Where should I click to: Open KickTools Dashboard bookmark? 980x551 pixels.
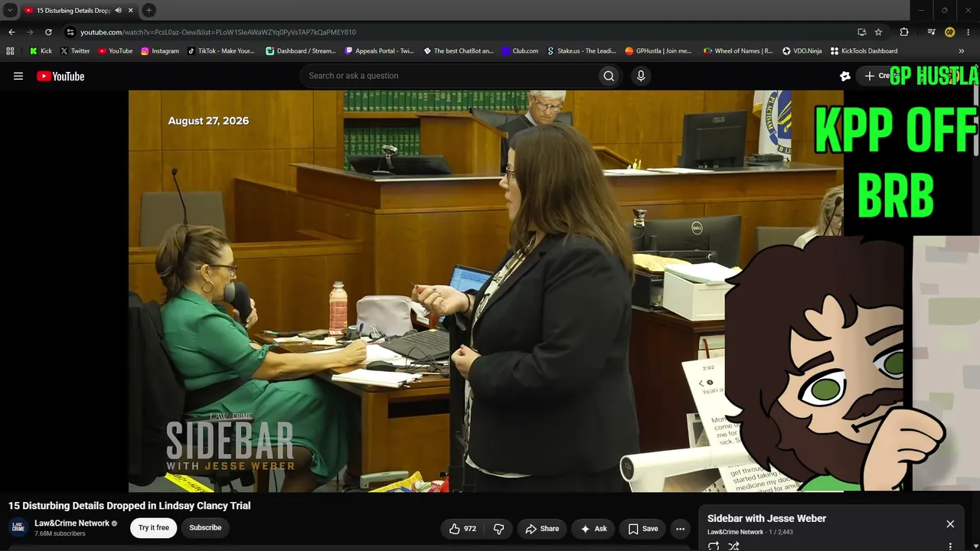(x=864, y=51)
